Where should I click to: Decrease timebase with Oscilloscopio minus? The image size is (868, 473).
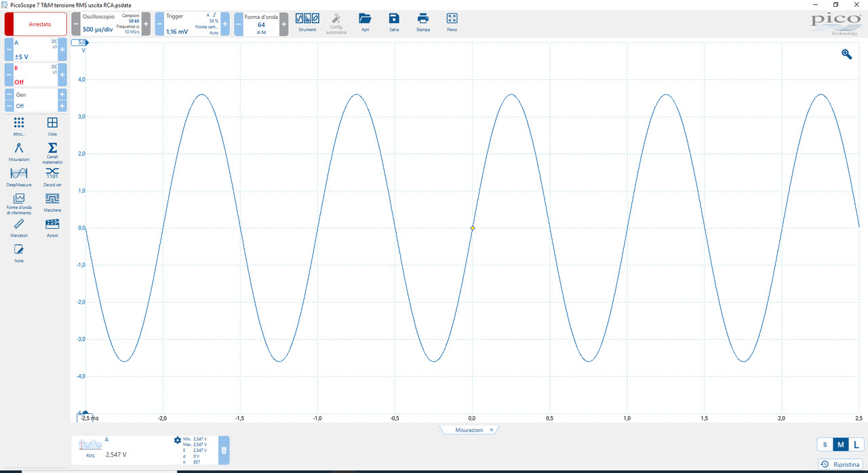(76, 24)
